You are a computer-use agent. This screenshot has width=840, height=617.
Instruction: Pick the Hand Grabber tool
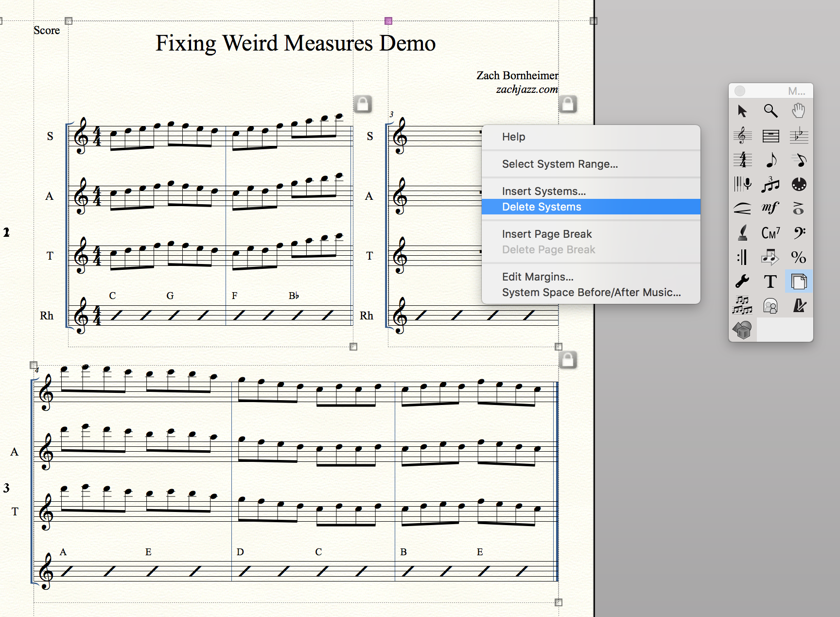click(x=798, y=111)
